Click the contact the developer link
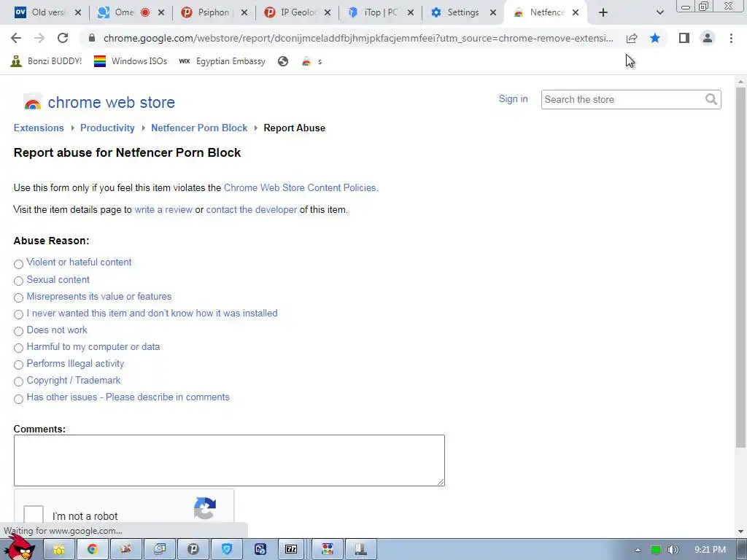This screenshot has width=747, height=560. [252, 209]
